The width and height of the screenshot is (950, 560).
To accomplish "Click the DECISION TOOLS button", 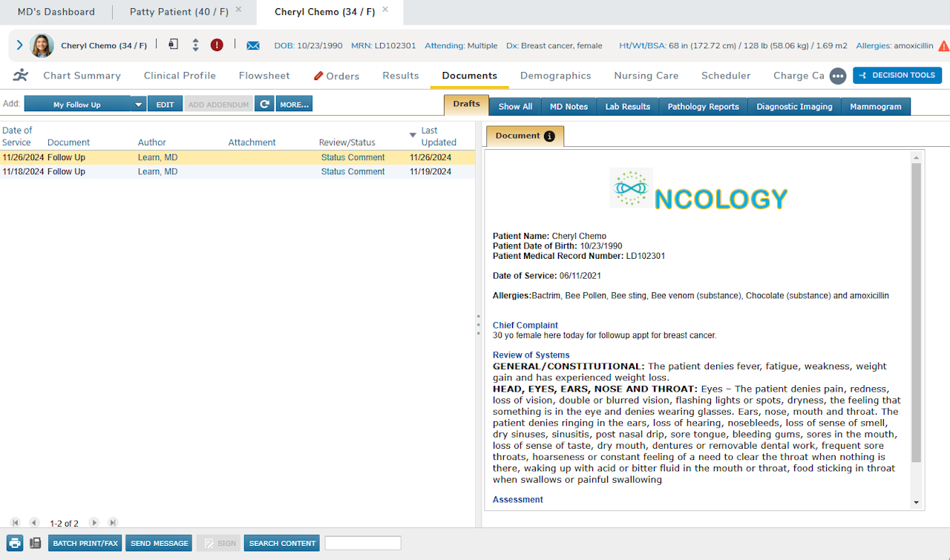I will (897, 75).
